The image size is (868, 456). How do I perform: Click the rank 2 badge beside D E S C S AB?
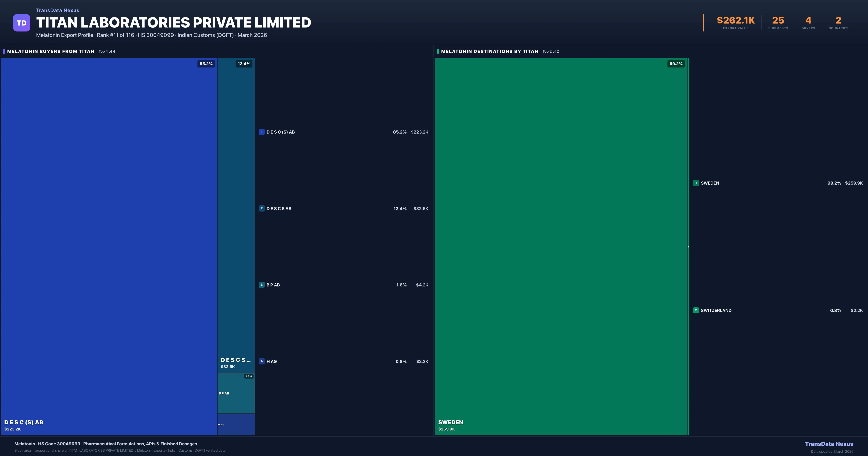262,208
